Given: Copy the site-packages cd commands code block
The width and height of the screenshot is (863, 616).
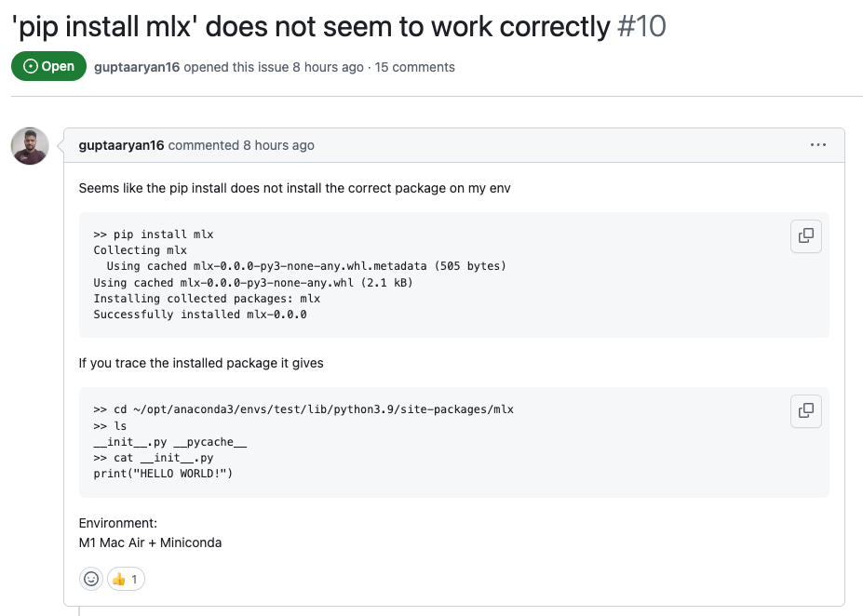Looking at the screenshot, I should pos(806,410).
